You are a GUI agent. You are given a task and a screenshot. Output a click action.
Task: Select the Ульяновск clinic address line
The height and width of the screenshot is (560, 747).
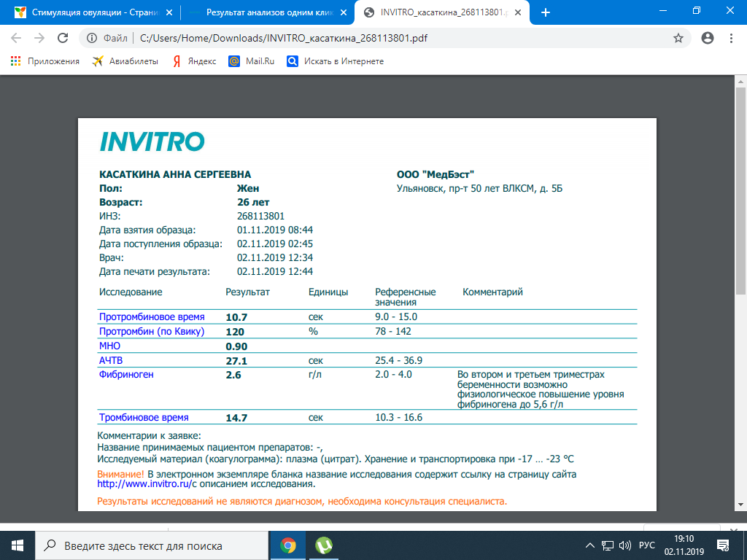tap(480, 189)
